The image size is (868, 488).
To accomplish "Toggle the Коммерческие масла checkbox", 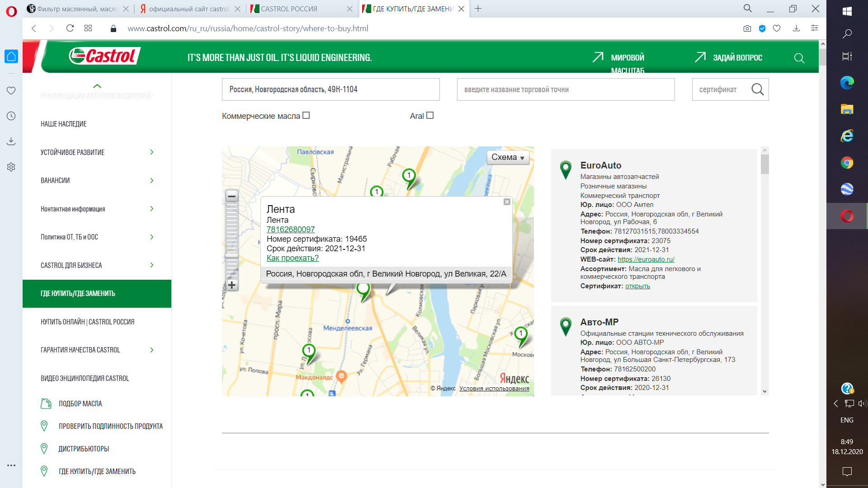I will click(306, 116).
